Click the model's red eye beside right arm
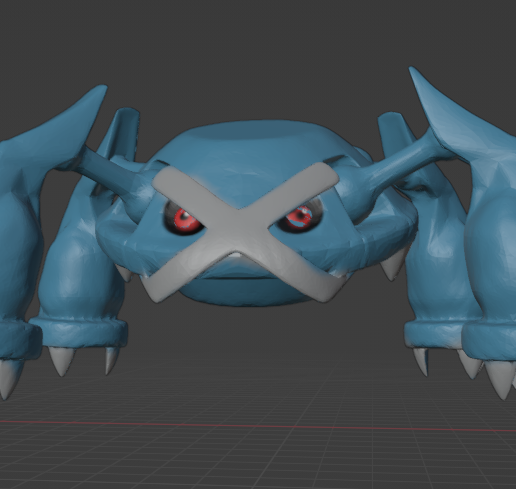 tap(300, 216)
